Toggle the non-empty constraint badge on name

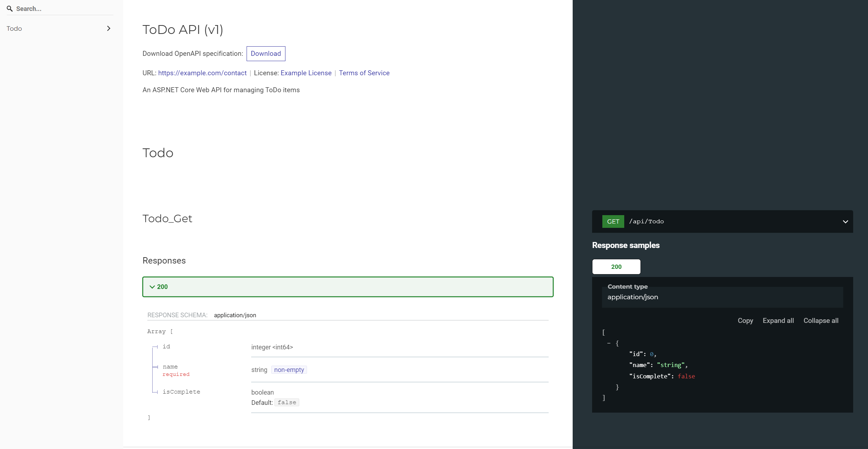(x=289, y=370)
